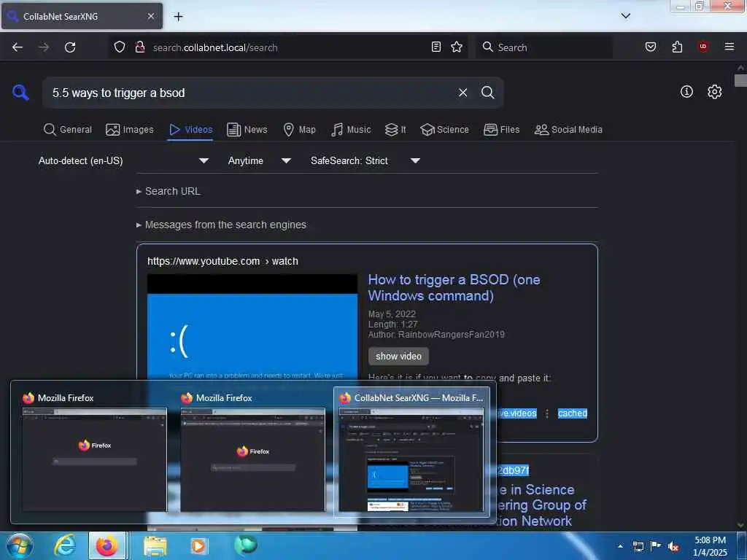Open the Action Center flag icon

coord(656,546)
